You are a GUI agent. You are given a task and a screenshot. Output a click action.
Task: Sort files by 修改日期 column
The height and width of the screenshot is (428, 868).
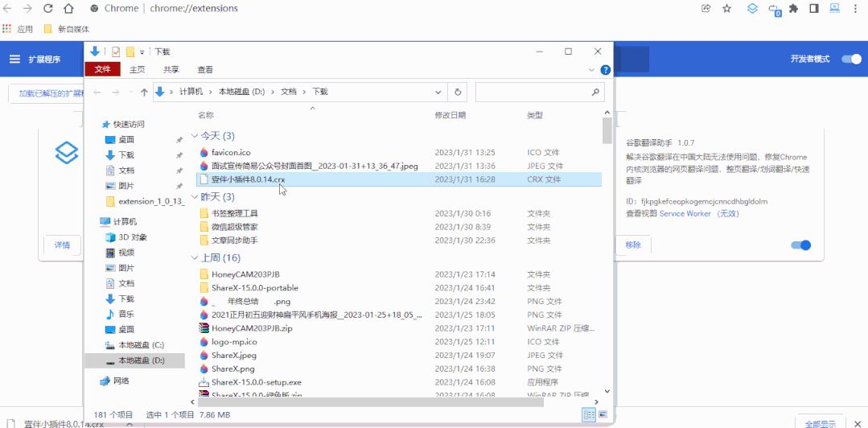[x=450, y=115]
